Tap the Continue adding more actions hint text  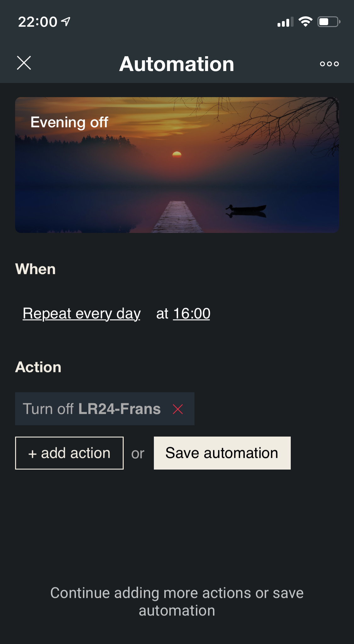177,602
